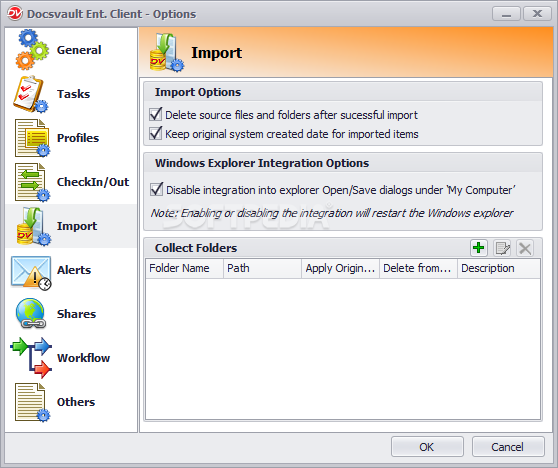Select the CheckIn/Out arrows icon
The image size is (558, 468).
tap(32, 182)
